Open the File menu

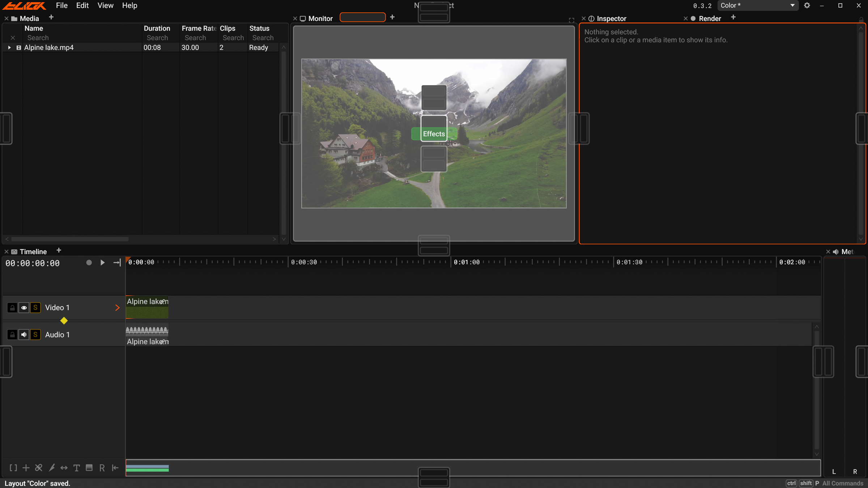pos(62,5)
